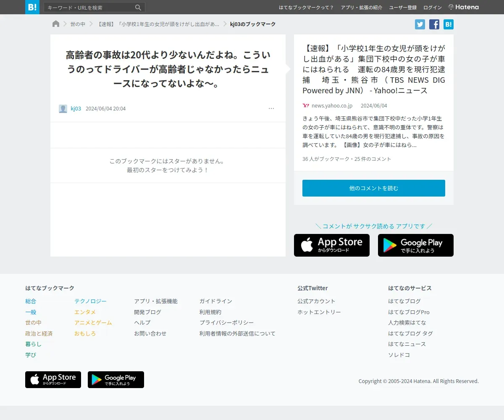Click ユーザー登録 in the header
This screenshot has height=420, width=504.
point(403,8)
